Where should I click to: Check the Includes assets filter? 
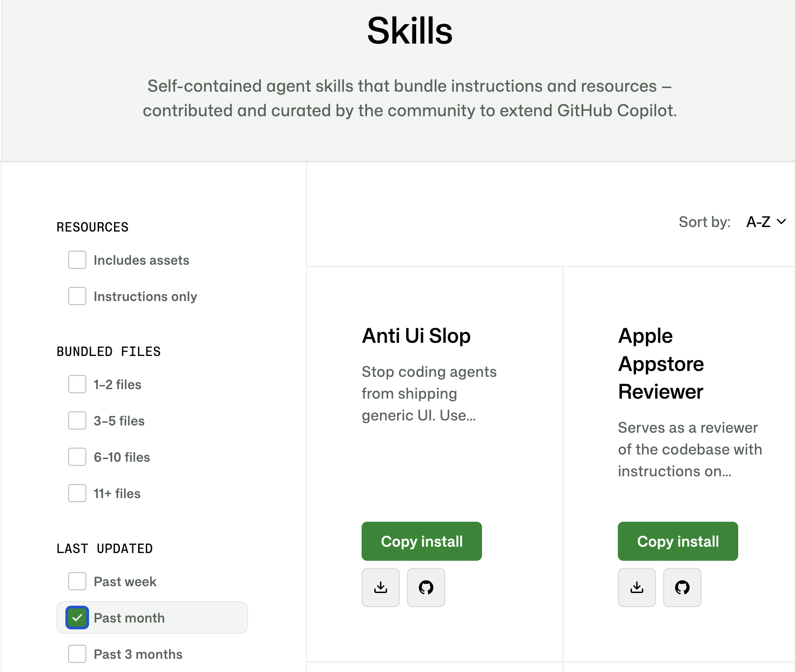pos(77,260)
